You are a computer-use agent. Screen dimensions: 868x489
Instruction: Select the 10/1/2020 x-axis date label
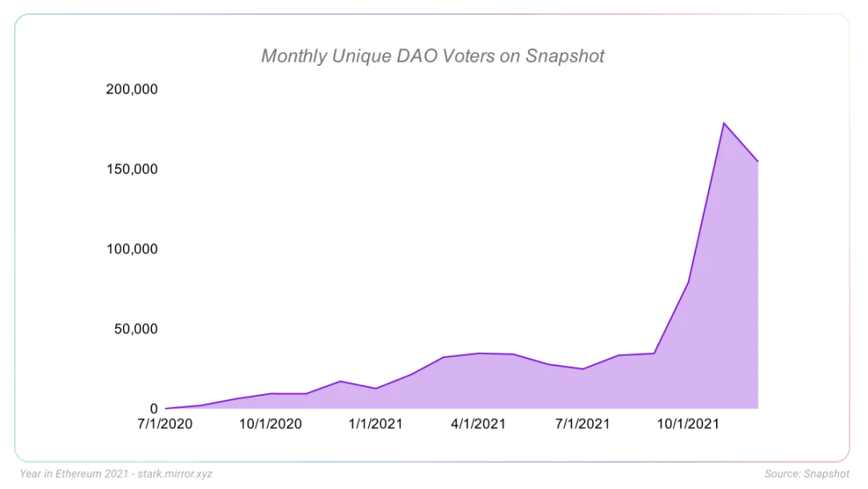click(x=271, y=424)
